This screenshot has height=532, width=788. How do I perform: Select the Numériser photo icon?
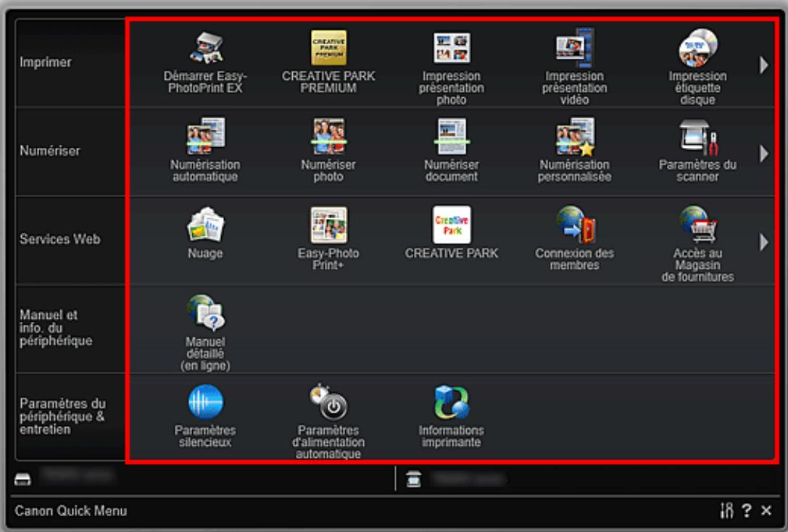(328, 136)
